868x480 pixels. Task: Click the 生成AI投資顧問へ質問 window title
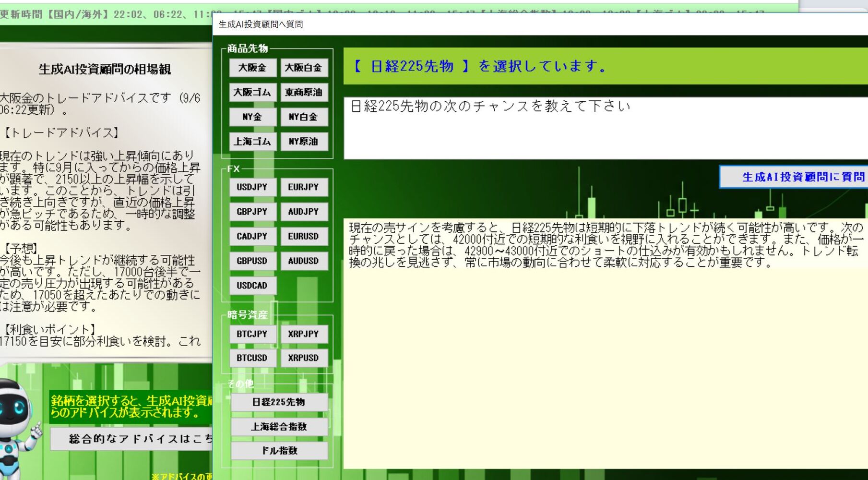pyautogui.click(x=261, y=24)
